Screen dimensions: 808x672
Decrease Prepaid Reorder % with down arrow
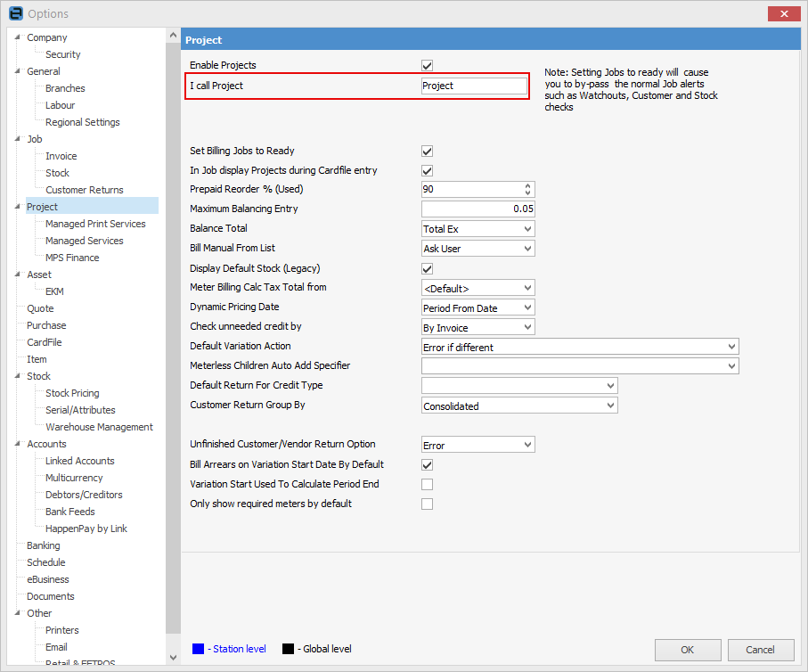coord(527,193)
